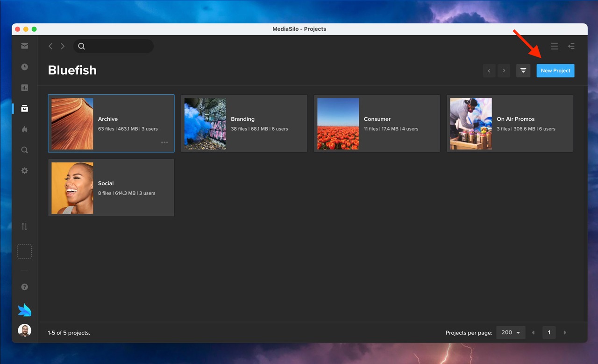This screenshot has width=598, height=364.
Task: Open the sort filter icon button
Action: tap(523, 71)
